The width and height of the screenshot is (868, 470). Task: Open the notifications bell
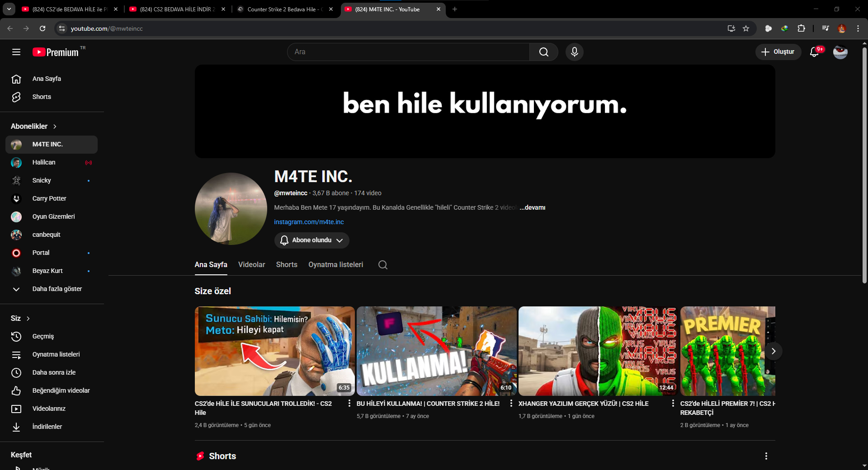pyautogui.click(x=815, y=52)
